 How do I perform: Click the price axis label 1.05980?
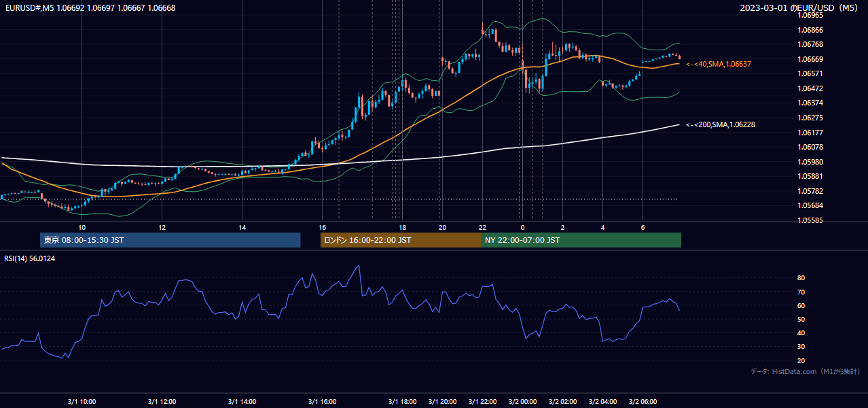point(810,162)
